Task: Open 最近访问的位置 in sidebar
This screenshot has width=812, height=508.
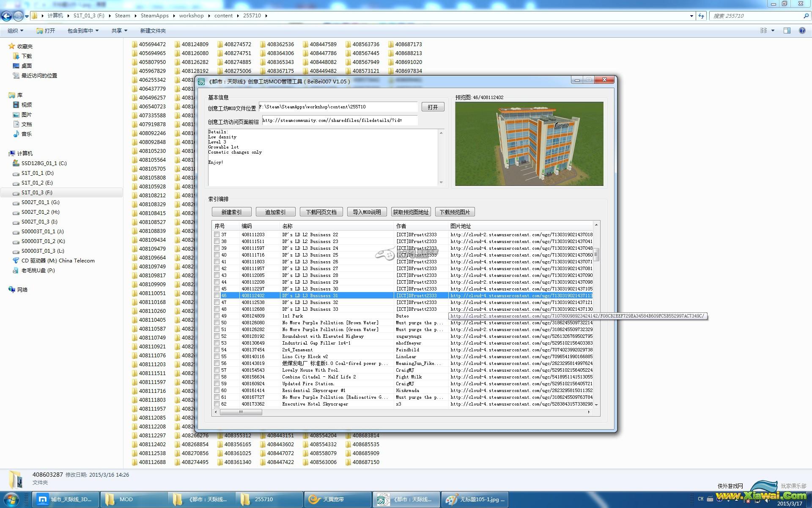Action: [x=35, y=75]
